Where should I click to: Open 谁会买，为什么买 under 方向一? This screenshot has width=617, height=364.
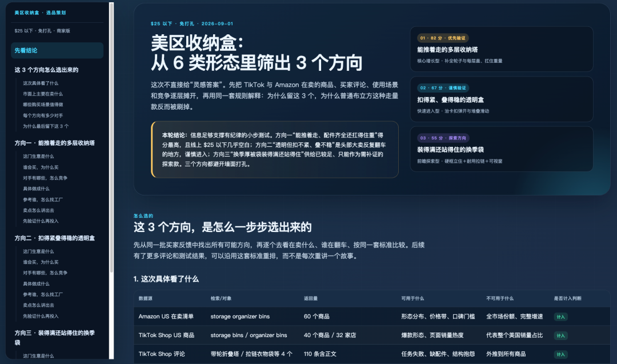(41, 167)
